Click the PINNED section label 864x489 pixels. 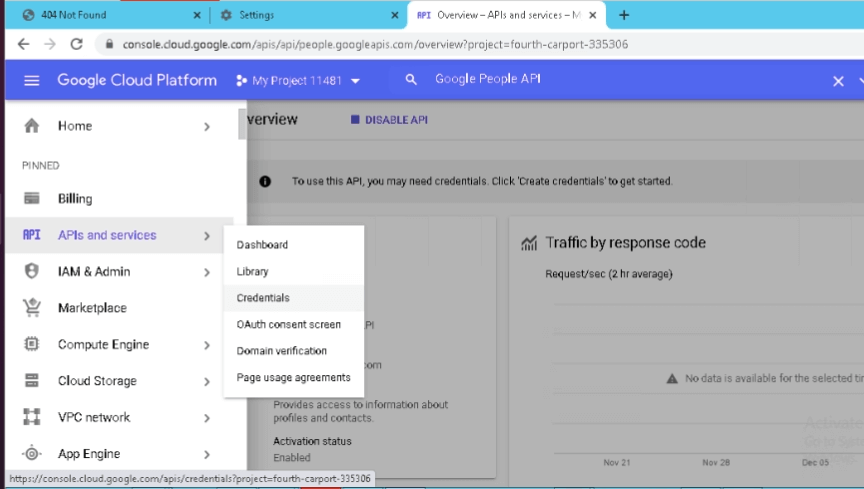41,165
